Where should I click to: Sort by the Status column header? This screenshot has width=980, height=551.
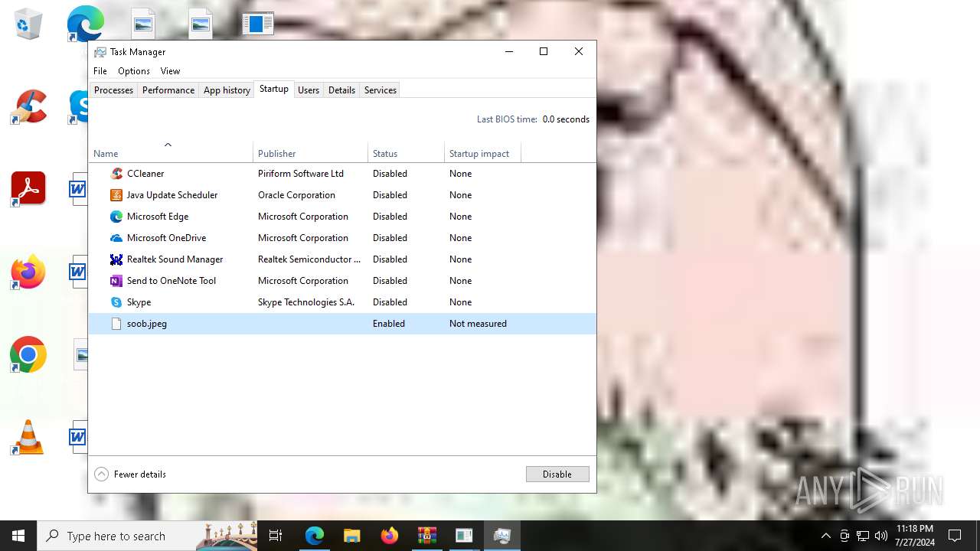pos(406,153)
